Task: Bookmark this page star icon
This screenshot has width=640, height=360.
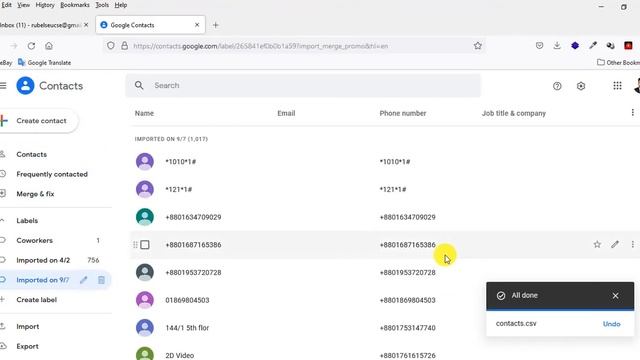Action: (478, 46)
